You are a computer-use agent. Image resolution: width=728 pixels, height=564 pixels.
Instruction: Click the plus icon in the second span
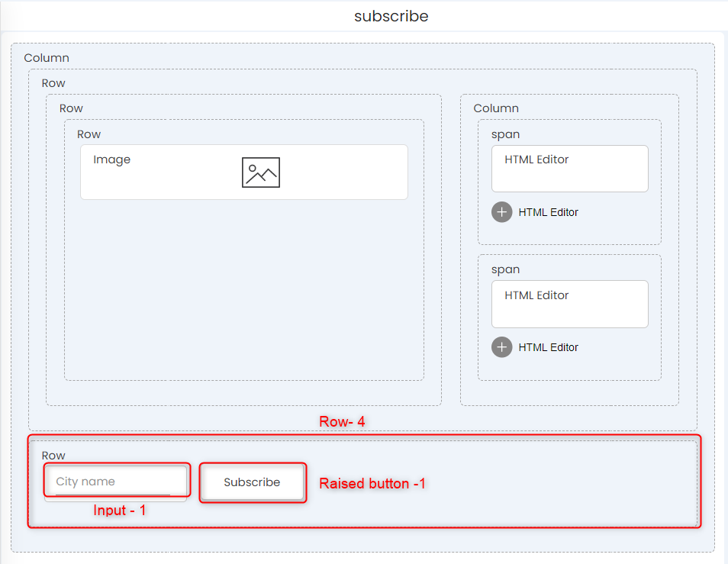[x=501, y=347]
